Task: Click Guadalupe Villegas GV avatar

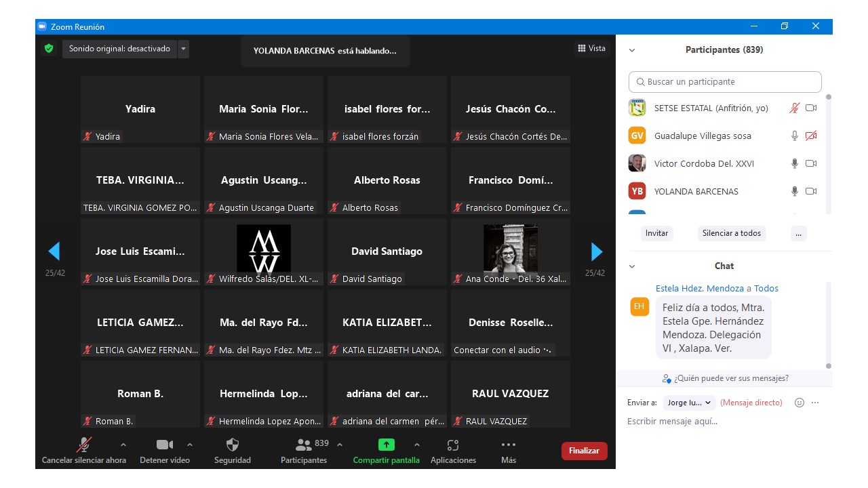Action: pos(637,136)
